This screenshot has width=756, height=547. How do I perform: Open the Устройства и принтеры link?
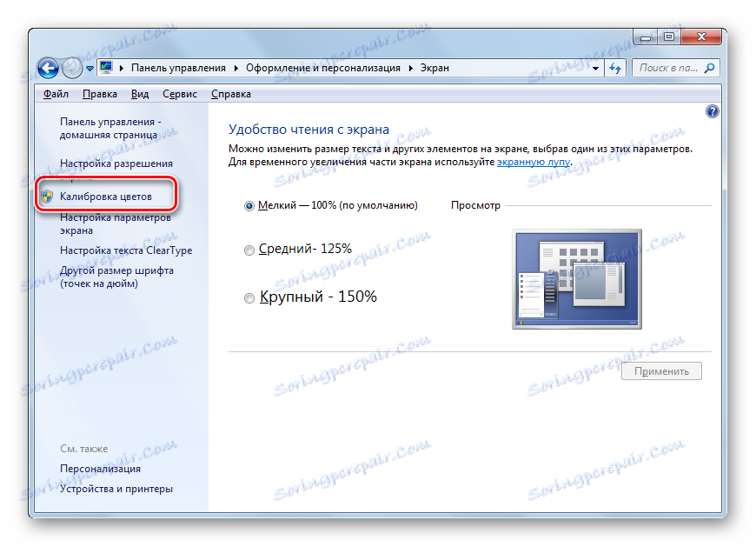click(116, 489)
